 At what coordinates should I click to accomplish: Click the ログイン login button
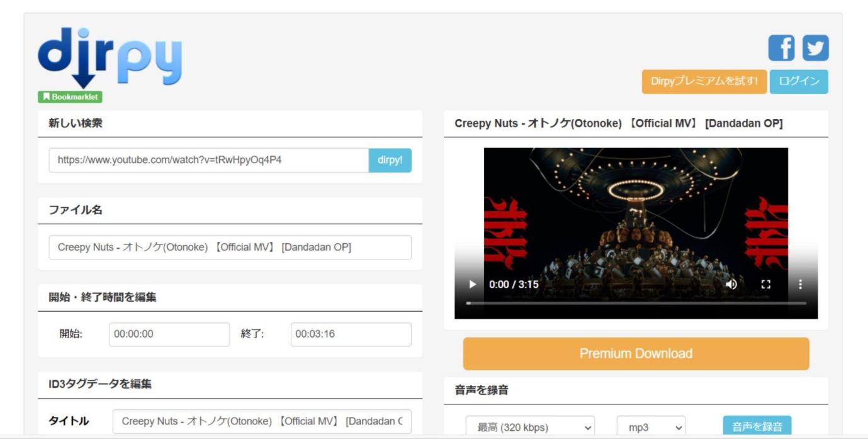click(799, 81)
